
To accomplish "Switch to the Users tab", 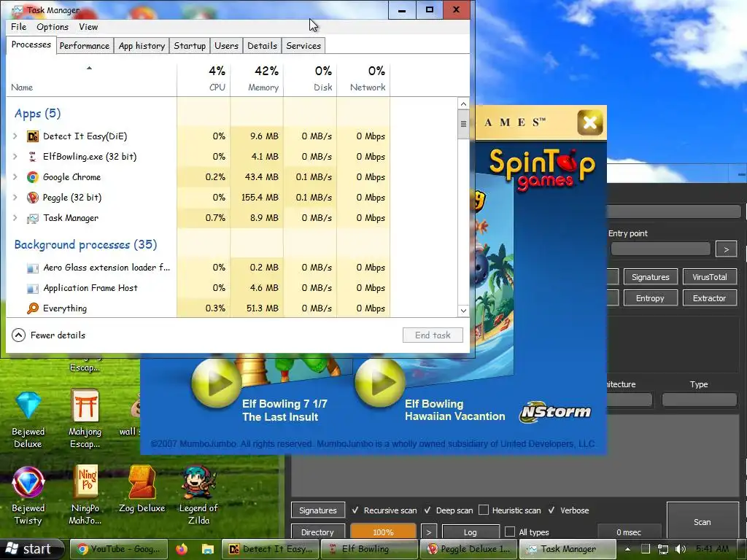I will (226, 46).
